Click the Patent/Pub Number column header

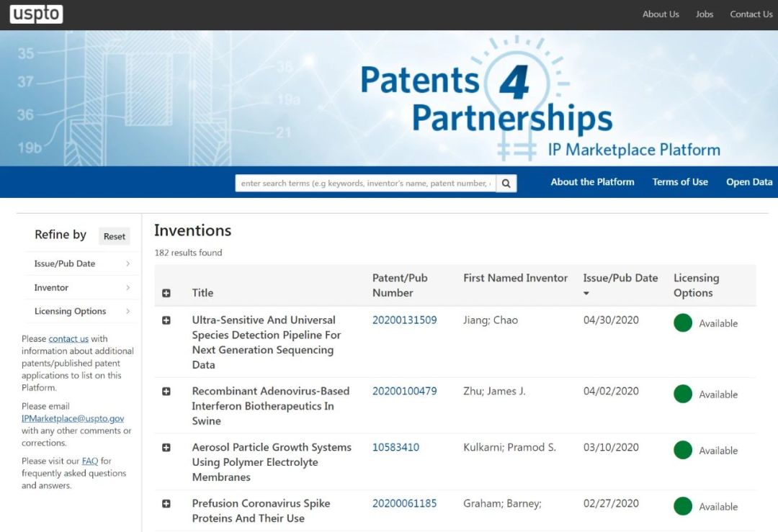pos(400,286)
